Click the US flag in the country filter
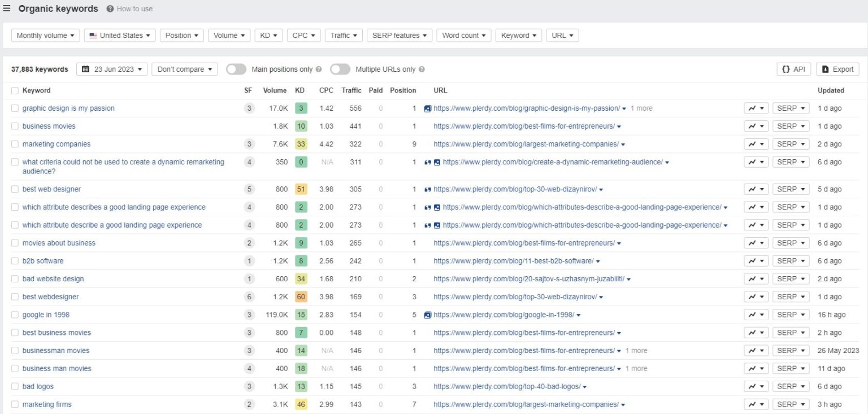 coord(93,35)
